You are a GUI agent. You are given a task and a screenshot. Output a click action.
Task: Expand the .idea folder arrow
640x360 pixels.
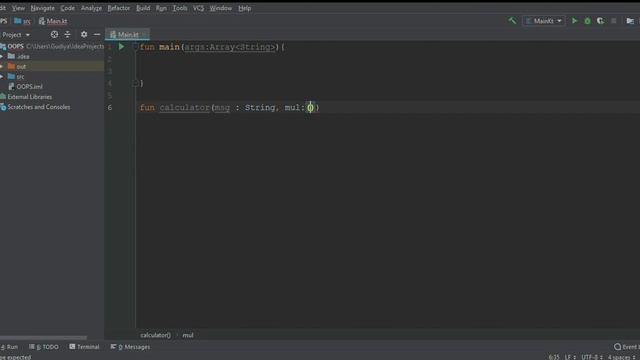pos(2,56)
